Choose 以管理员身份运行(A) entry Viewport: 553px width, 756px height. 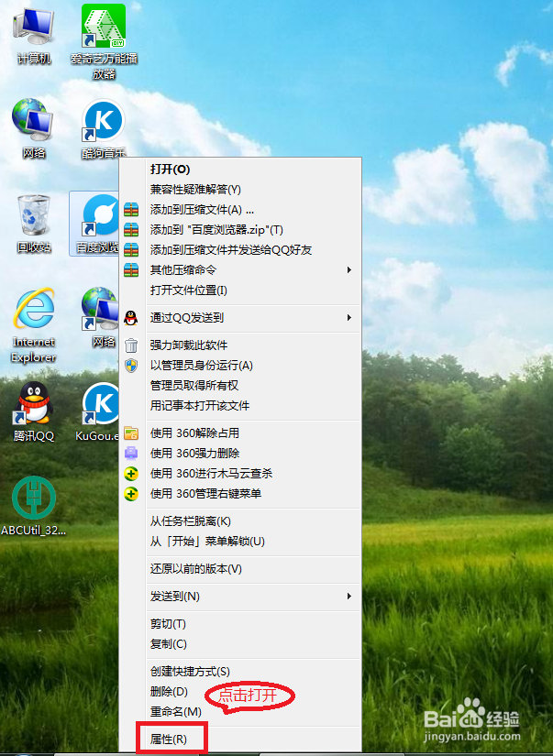click(240, 366)
